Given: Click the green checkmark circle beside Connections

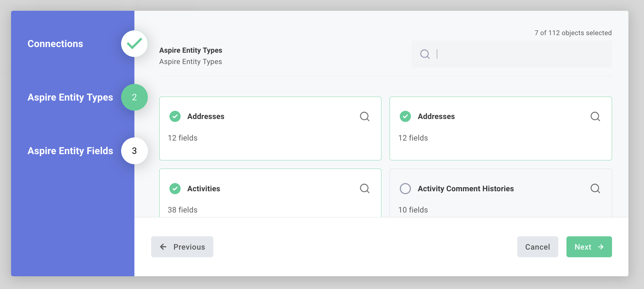Looking at the screenshot, I should (134, 44).
